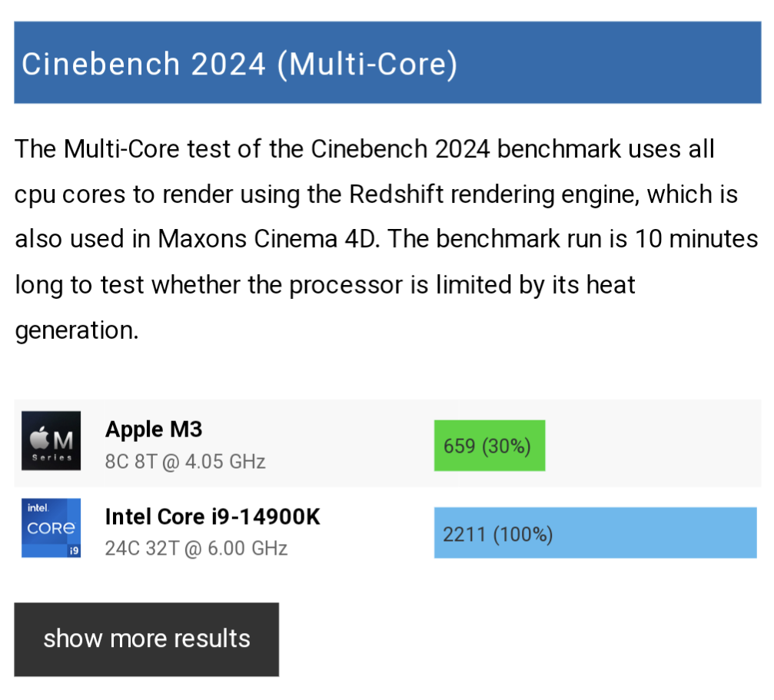Click the green Apple M3 score bar
Image resolution: width=774 pixels, height=700 pixels.
pyautogui.click(x=490, y=446)
